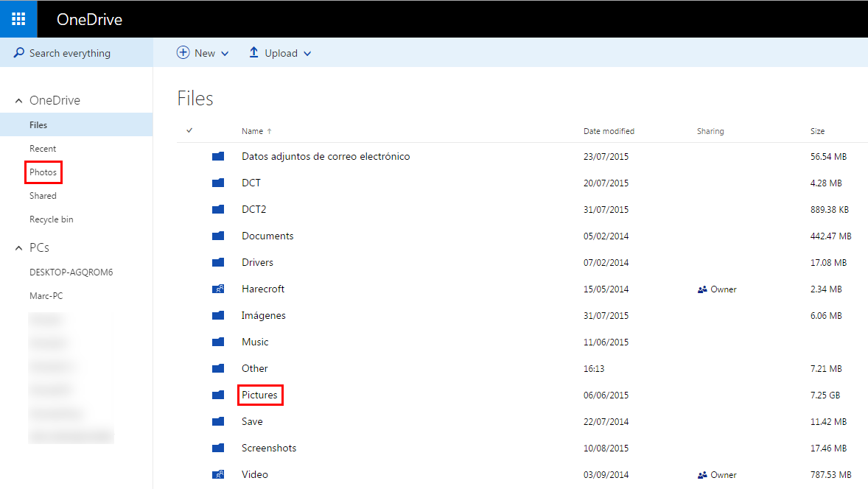Image resolution: width=868 pixels, height=489 pixels.
Task: Open the Pictures folder name
Action: [x=259, y=395]
